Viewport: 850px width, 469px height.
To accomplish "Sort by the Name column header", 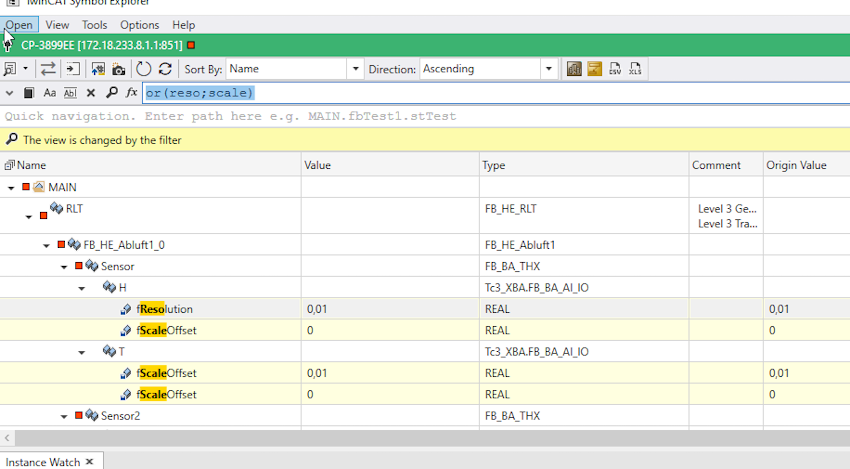I will tap(151, 165).
